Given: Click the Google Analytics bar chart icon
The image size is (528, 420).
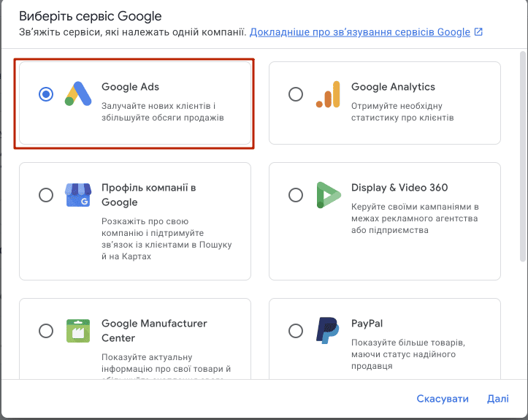Looking at the screenshot, I should tap(328, 94).
